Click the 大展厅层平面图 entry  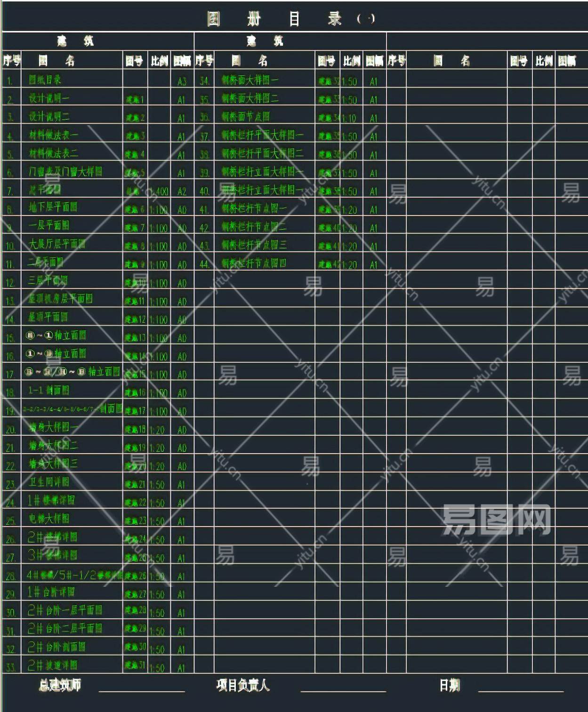click(57, 244)
